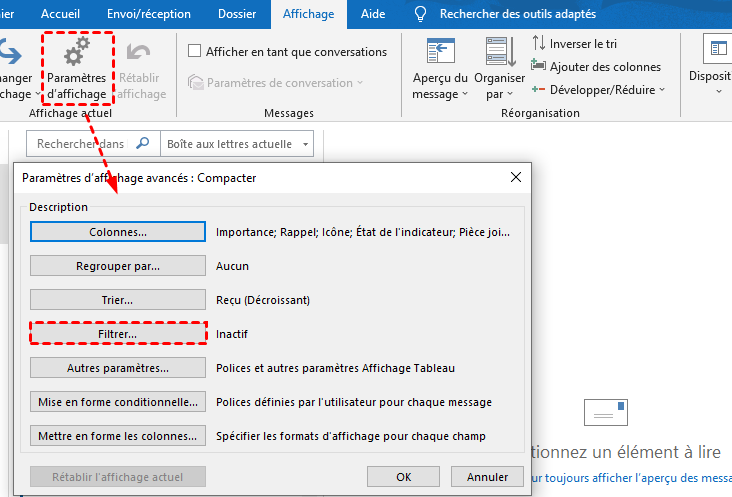Click the lightbulb Rechercher des outils icon
Image resolution: width=732 pixels, height=497 pixels.
tap(421, 14)
